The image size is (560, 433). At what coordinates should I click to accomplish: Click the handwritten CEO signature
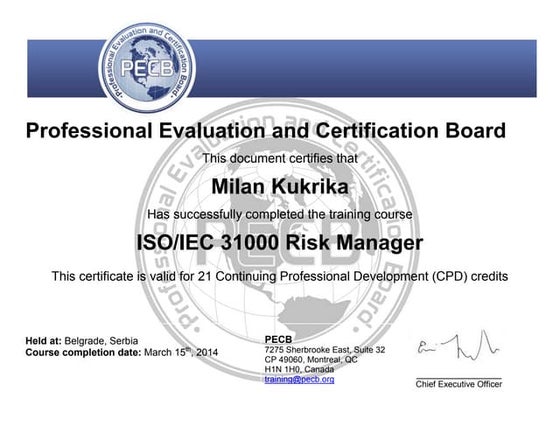[x=458, y=345]
